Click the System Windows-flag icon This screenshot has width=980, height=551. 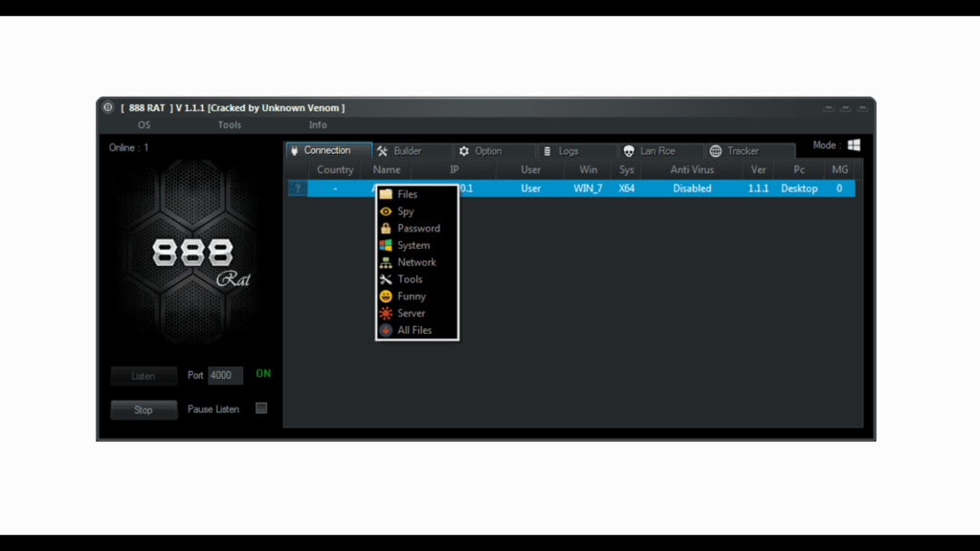click(386, 246)
